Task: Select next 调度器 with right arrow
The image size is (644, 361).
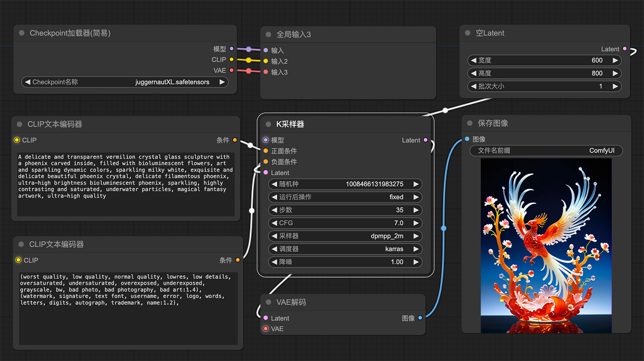Action: [416, 248]
